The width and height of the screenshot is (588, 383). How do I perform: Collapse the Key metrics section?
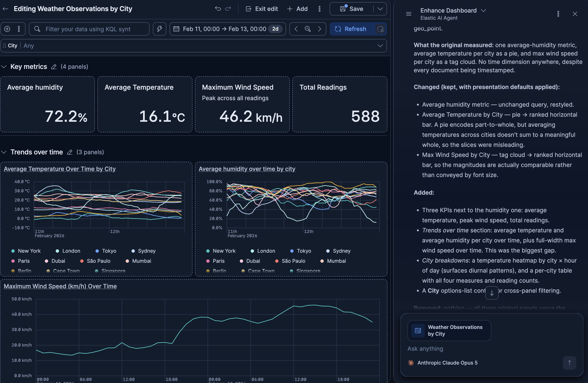coord(4,67)
